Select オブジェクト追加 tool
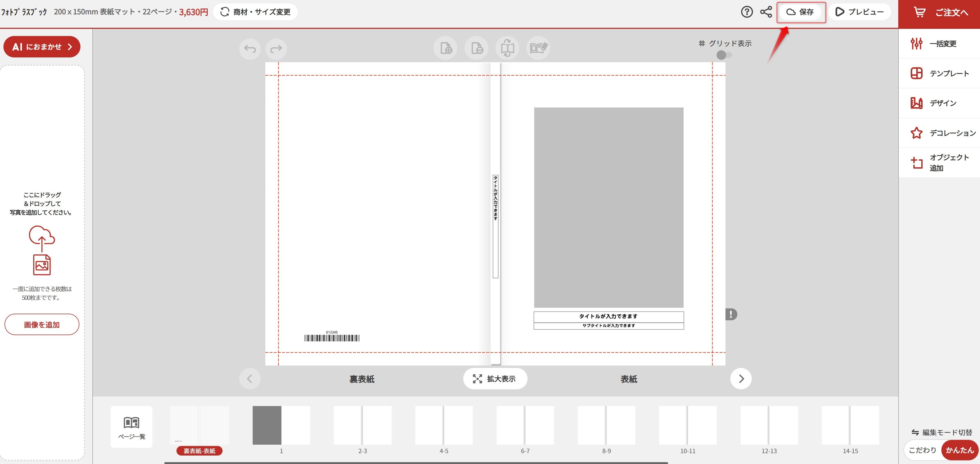Image resolution: width=980 pixels, height=464 pixels. click(x=939, y=163)
